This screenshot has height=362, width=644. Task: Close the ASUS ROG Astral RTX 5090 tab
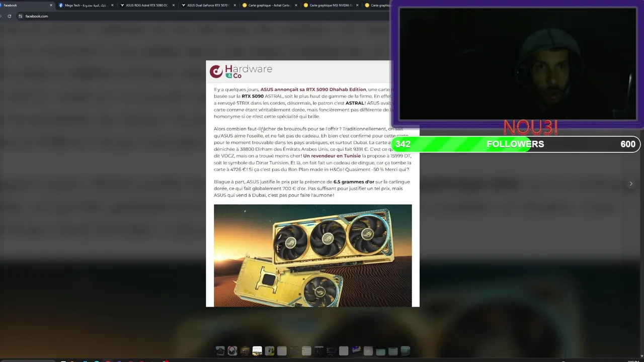[x=174, y=5]
